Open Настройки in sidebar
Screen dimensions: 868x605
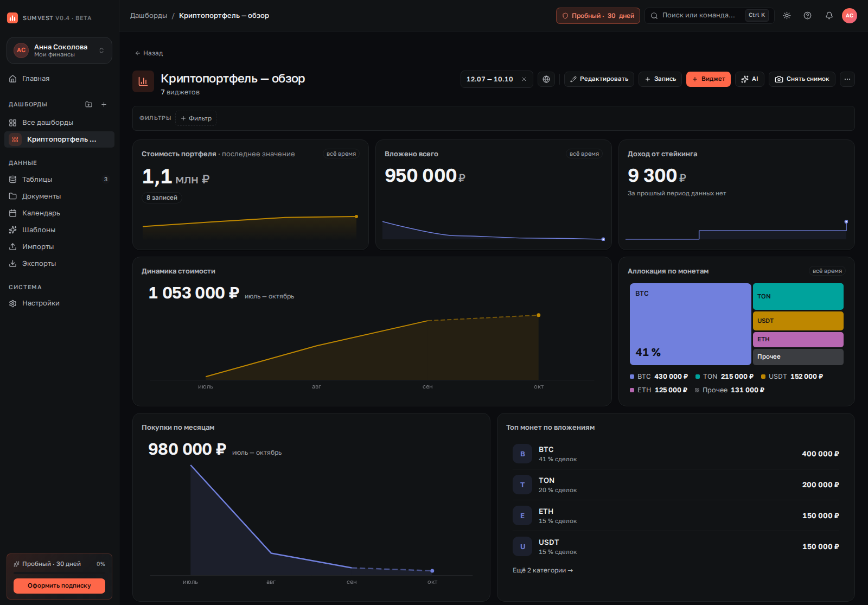pyautogui.click(x=59, y=303)
